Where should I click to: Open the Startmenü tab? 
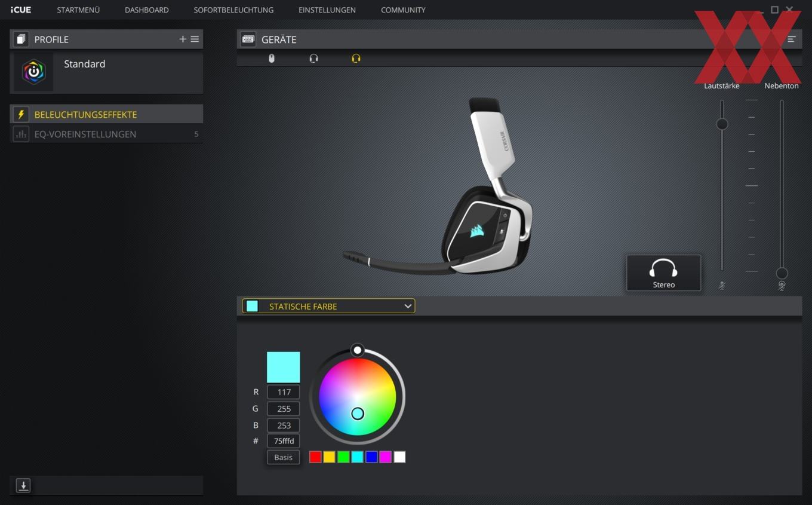78,10
